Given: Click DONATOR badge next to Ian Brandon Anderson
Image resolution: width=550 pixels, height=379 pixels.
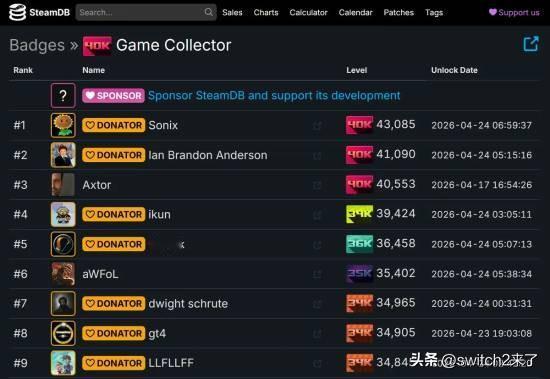Looking at the screenshot, I should pyautogui.click(x=113, y=155).
